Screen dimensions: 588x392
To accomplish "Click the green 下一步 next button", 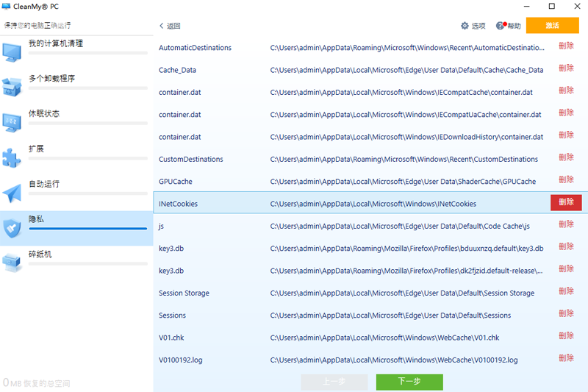I will click(x=409, y=382).
